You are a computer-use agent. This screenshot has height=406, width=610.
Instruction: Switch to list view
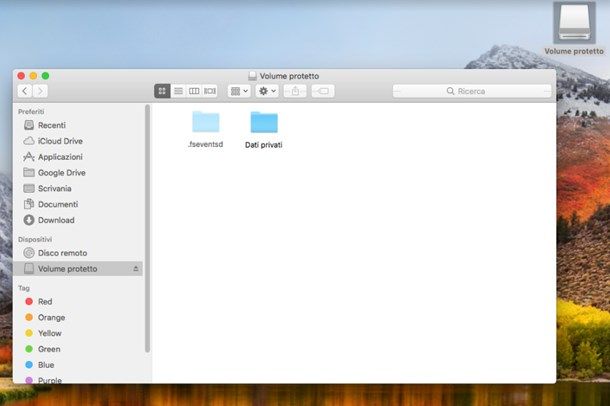(x=178, y=91)
